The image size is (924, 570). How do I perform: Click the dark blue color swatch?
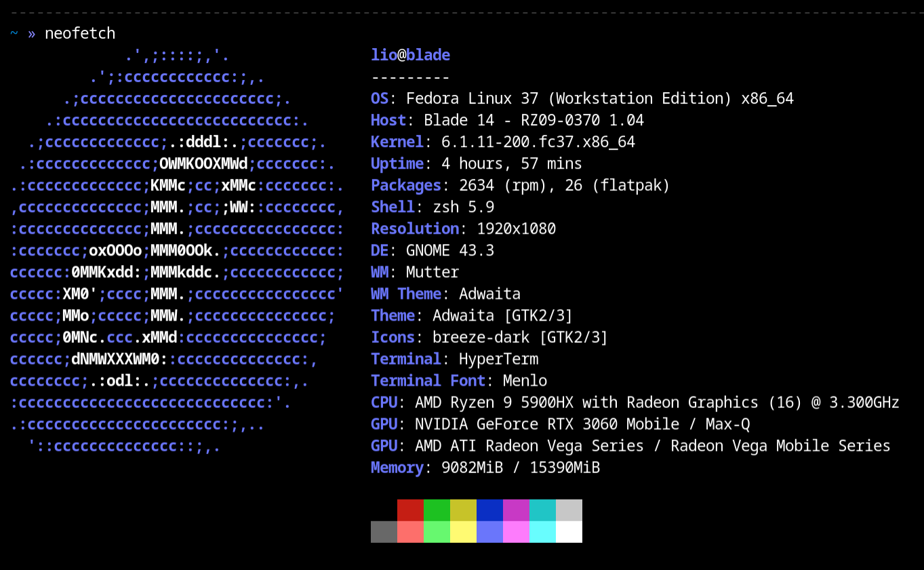489,510
